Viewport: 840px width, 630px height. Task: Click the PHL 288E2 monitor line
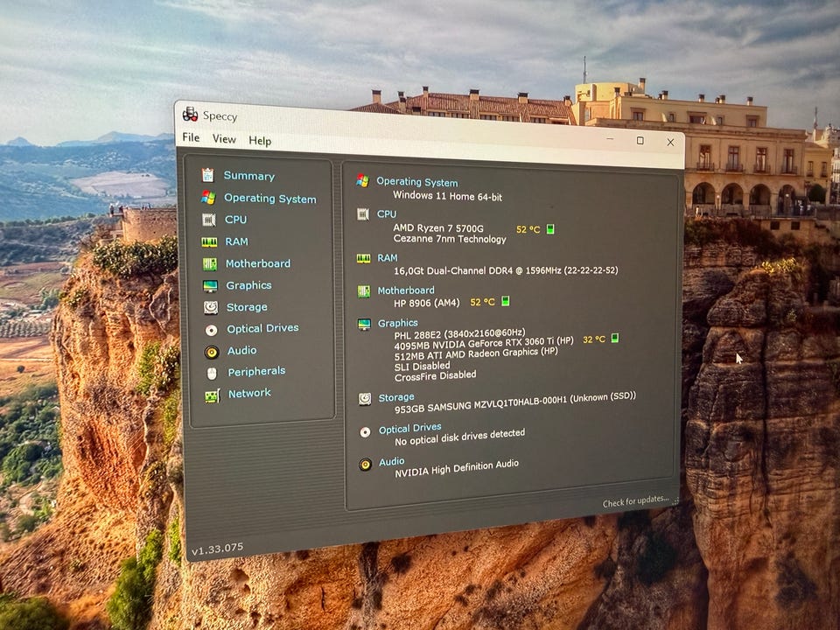coord(459,333)
